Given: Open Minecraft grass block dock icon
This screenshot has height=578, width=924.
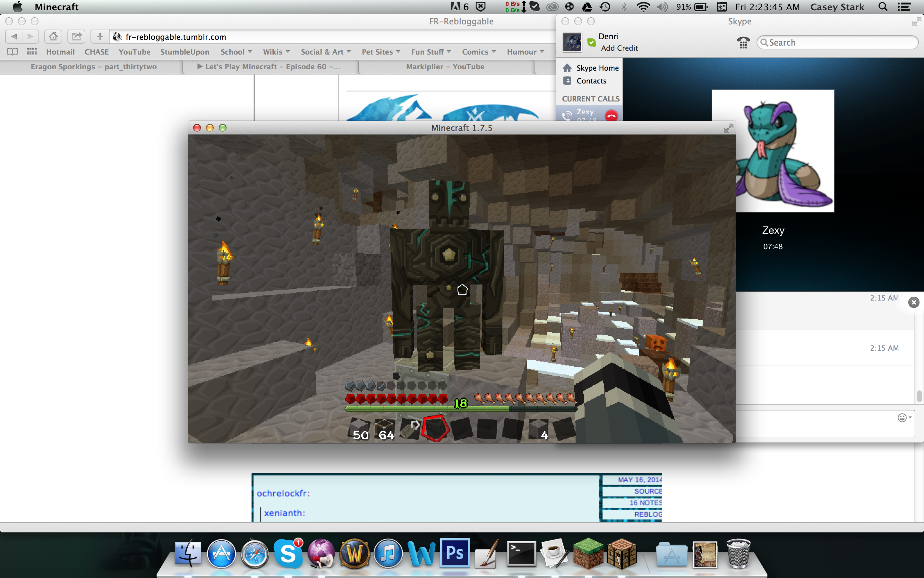Looking at the screenshot, I should point(588,553).
